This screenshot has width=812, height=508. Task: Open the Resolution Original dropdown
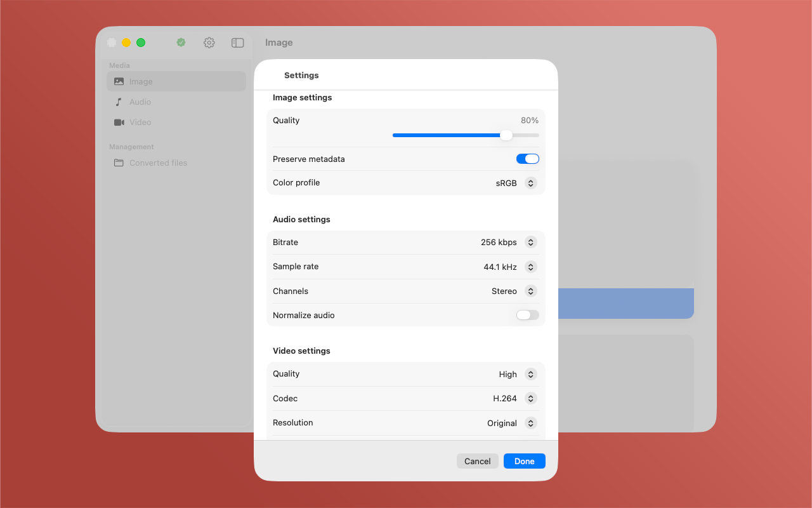pyautogui.click(x=512, y=423)
